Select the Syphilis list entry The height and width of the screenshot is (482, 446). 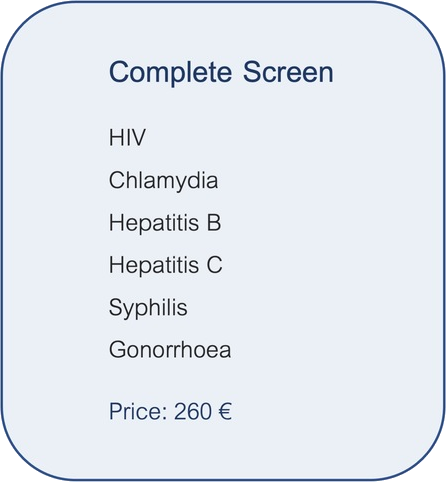click(x=148, y=308)
